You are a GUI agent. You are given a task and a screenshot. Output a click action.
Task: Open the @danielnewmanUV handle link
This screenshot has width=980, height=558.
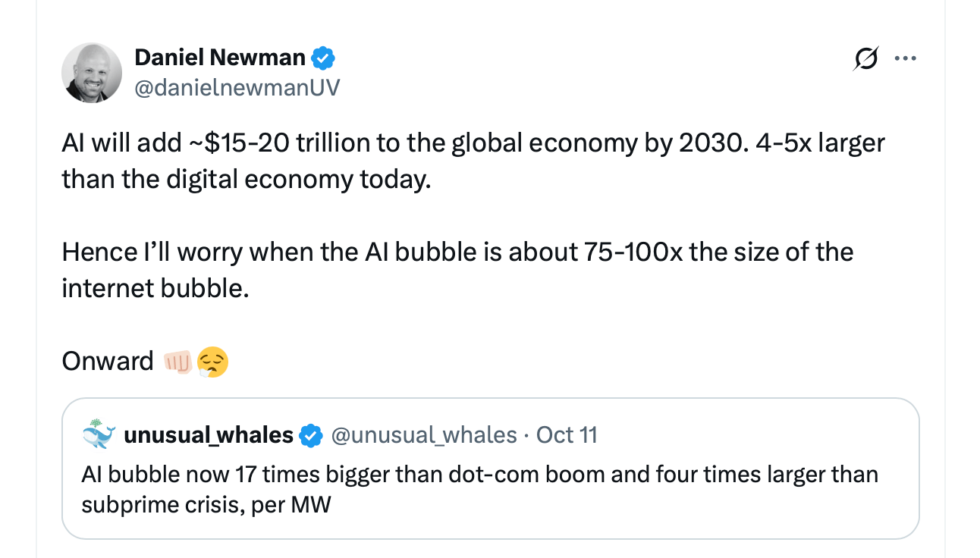point(237,88)
